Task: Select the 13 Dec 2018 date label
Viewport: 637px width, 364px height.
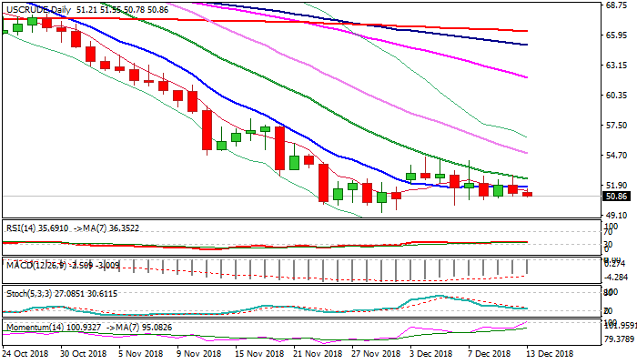Action: point(551,353)
